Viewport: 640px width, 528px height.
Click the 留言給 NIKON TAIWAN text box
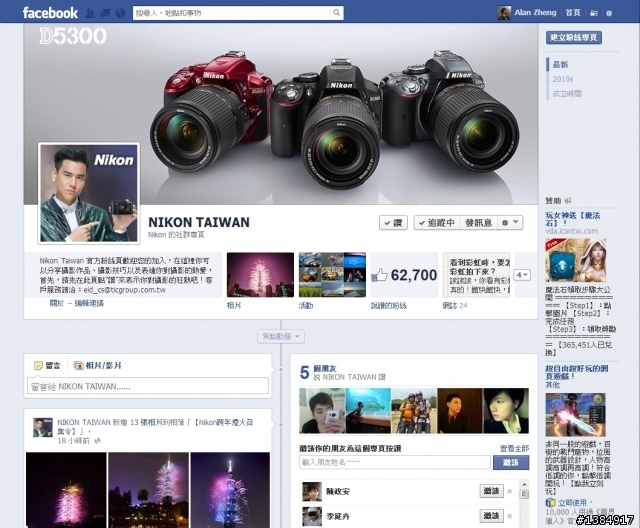(148, 386)
